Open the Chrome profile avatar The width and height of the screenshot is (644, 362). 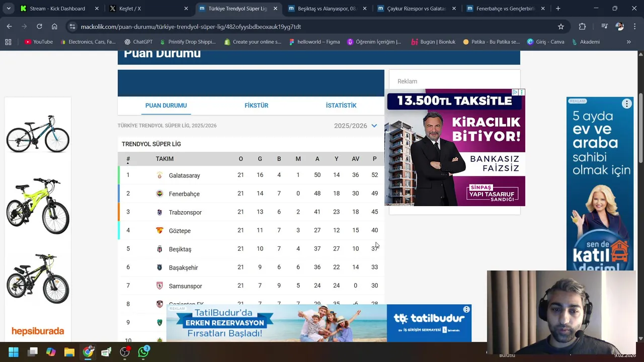pos(620,27)
